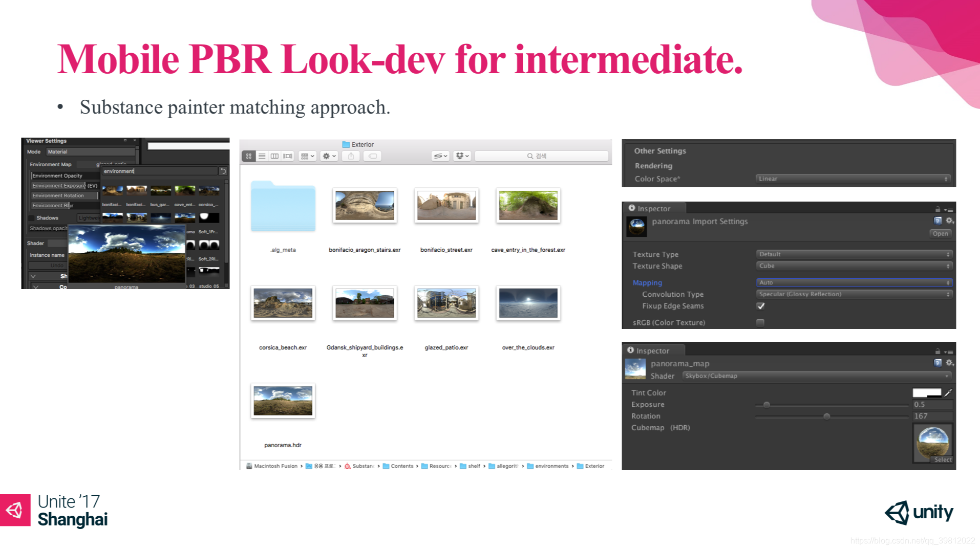This screenshot has height=550, width=980.
Task: Toggle the Shadows checkbox
Action: (31, 218)
